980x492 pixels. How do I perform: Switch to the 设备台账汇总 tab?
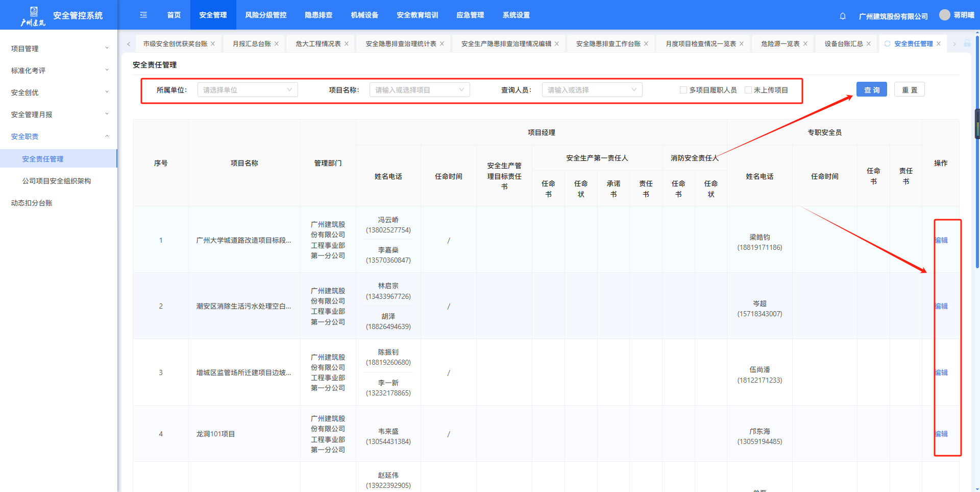(843, 44)
